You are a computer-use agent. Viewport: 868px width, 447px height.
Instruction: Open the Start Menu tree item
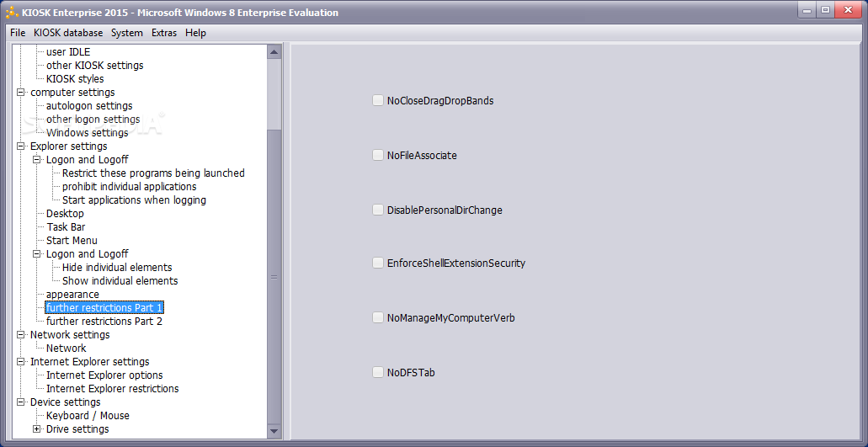click(72, 240)
